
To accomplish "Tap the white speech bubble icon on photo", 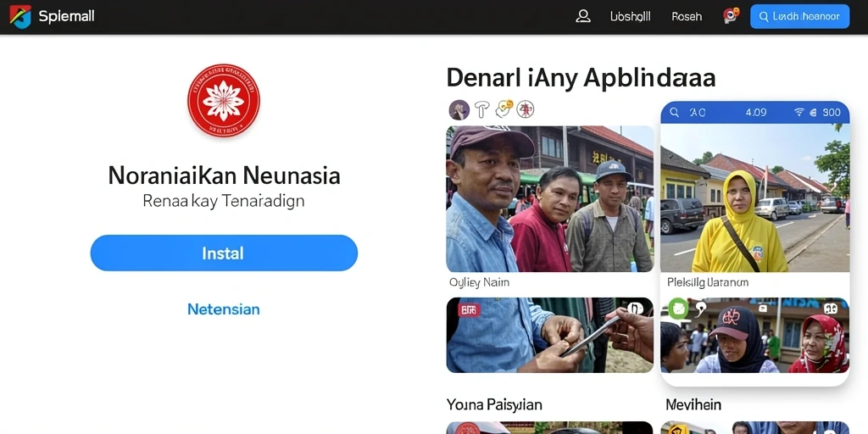I will pyautogui.click(x=700, y=309).
